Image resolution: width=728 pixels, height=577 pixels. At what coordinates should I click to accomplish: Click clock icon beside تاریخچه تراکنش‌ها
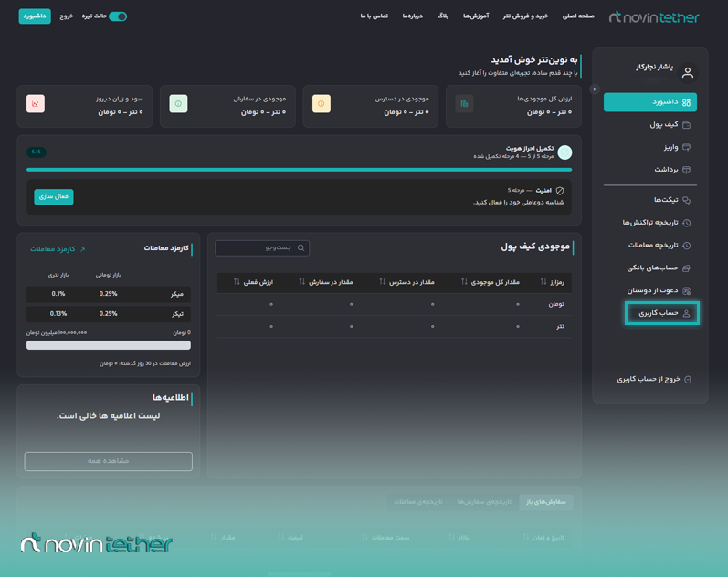pyautogui.click(x=687, y=223)
